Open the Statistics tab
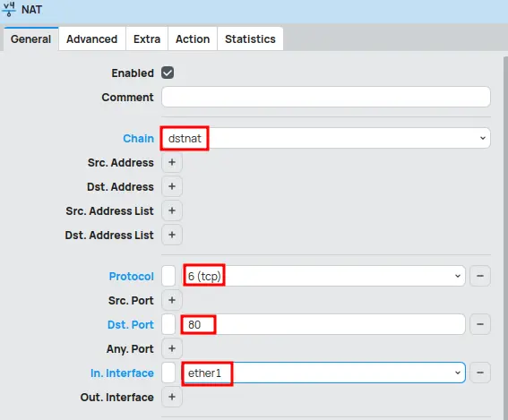The width and height of the screenshot is (508, 420). [250, 39]
